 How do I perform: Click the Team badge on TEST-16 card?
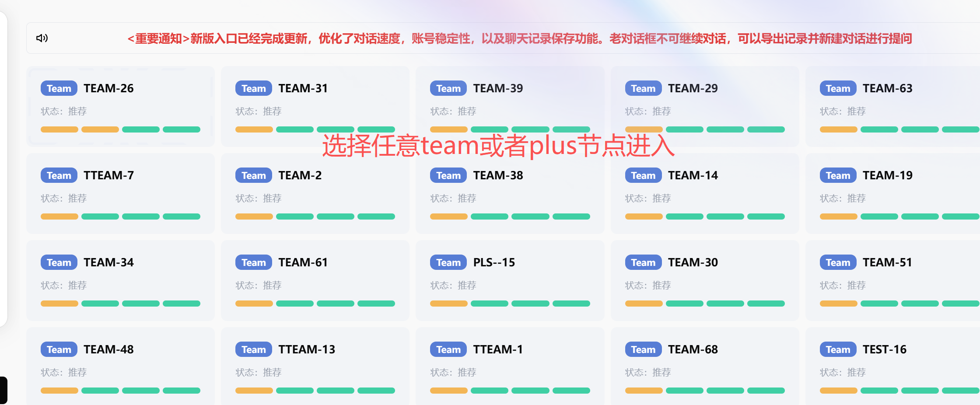click(837, 349)
